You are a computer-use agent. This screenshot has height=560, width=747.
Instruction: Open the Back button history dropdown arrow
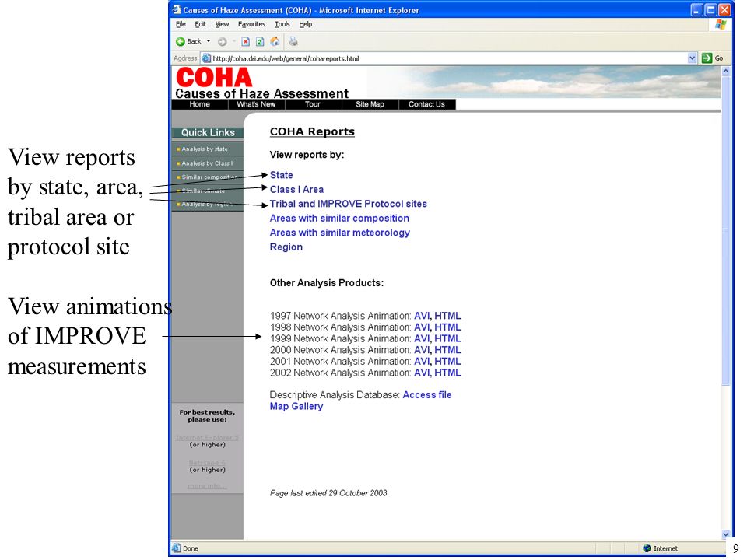click(x=209, y=41)
